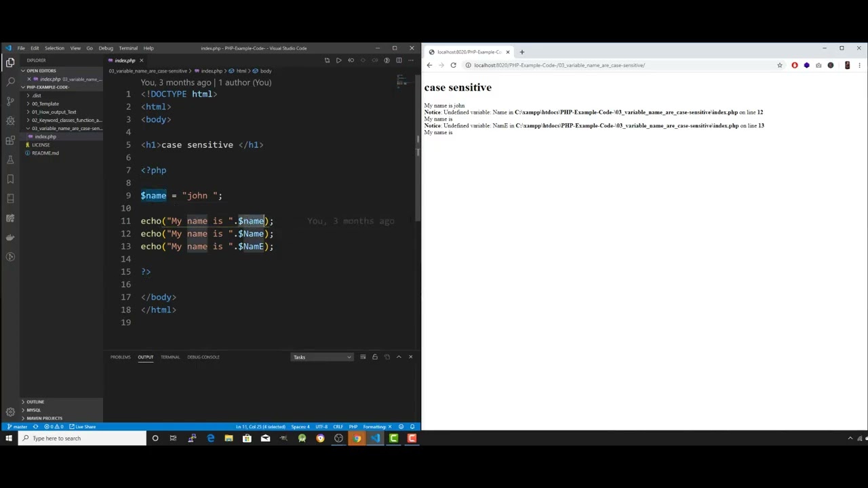Open the Search view in activity bar

click(x=10, y=81)
